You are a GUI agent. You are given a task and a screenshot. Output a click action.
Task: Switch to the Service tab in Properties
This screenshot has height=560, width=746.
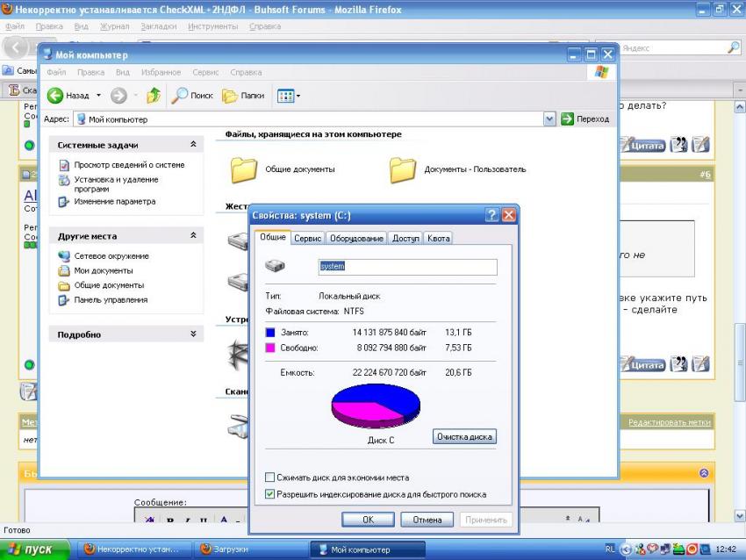[307, 239]
